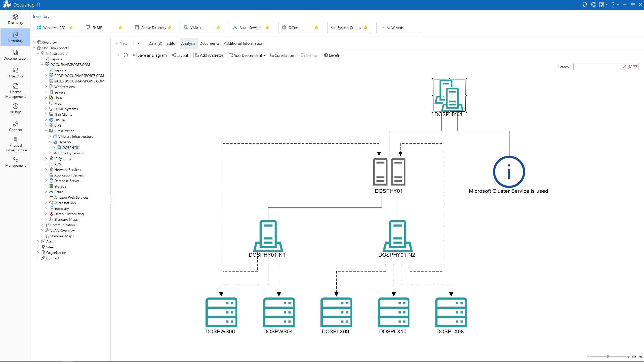Select the DOSPHY01-N1 host node in diagram
This screenshot has width=644, height=362.
(268, 236)
